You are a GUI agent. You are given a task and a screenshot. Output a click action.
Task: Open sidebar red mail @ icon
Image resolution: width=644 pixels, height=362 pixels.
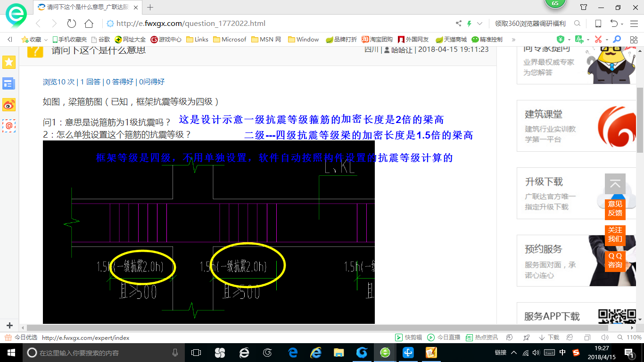point(9,126)
